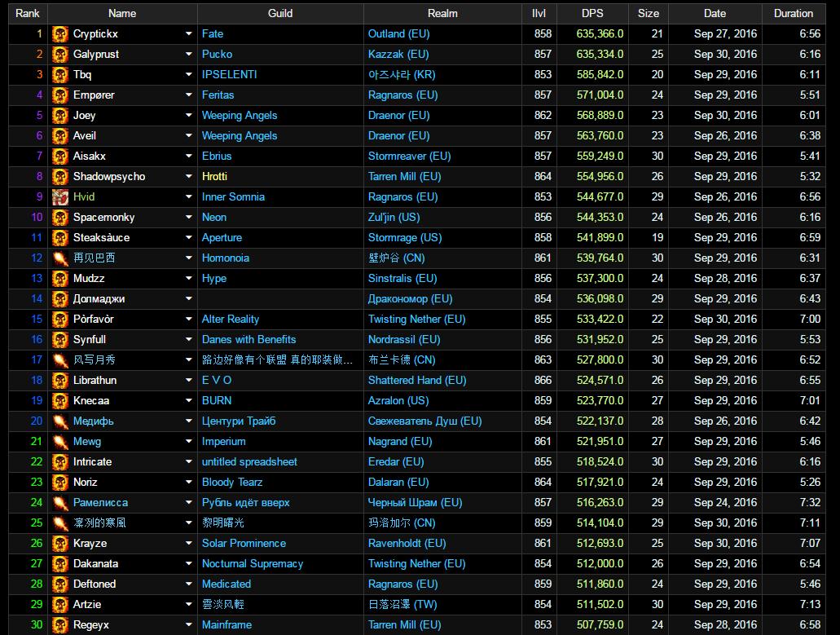Click Shadowpsycho's skull spec icon
The height and width of the screenshot is (635, 840).
[x=60, y=176]
